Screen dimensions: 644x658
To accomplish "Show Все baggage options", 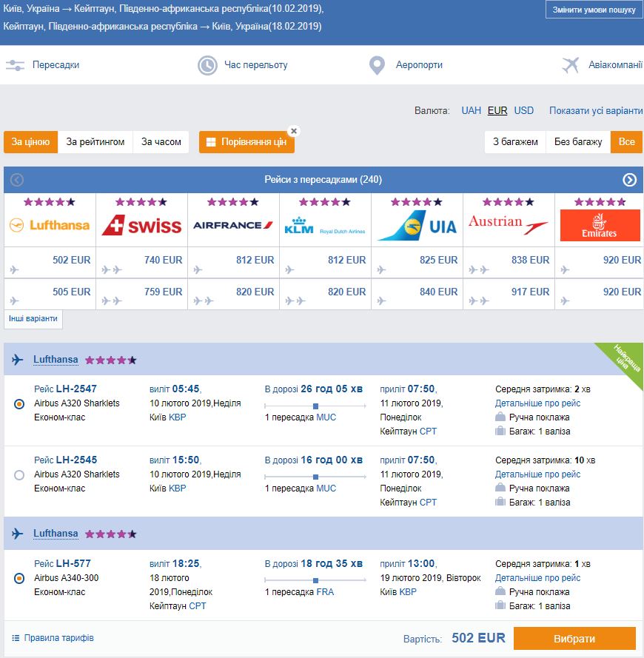I will point(626,142).
